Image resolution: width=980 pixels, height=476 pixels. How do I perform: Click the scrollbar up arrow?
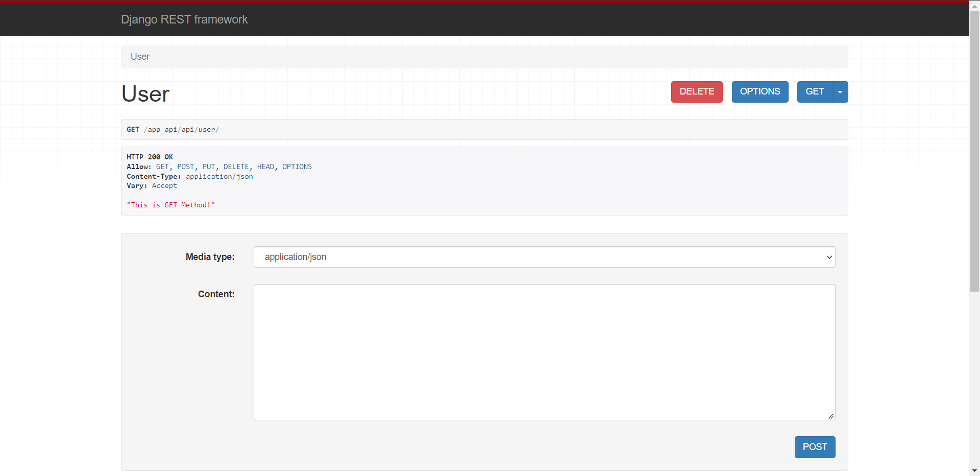[x=974, y=6]
